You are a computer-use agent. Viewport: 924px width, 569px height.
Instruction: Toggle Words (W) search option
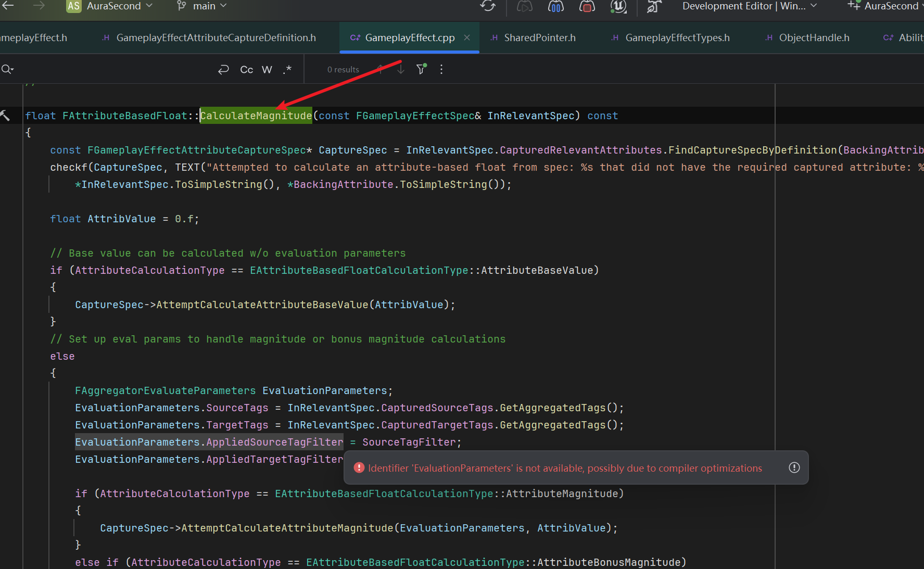tap(267, 69)
